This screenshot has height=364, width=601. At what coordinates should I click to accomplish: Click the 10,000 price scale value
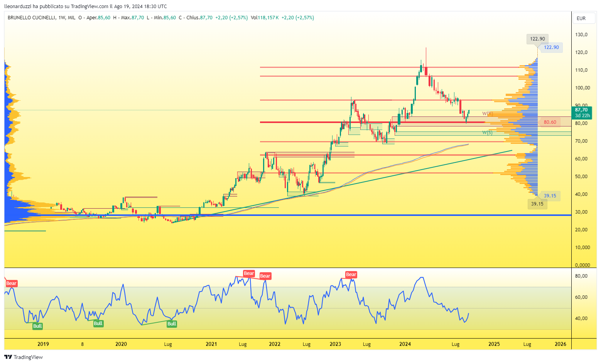582,248
